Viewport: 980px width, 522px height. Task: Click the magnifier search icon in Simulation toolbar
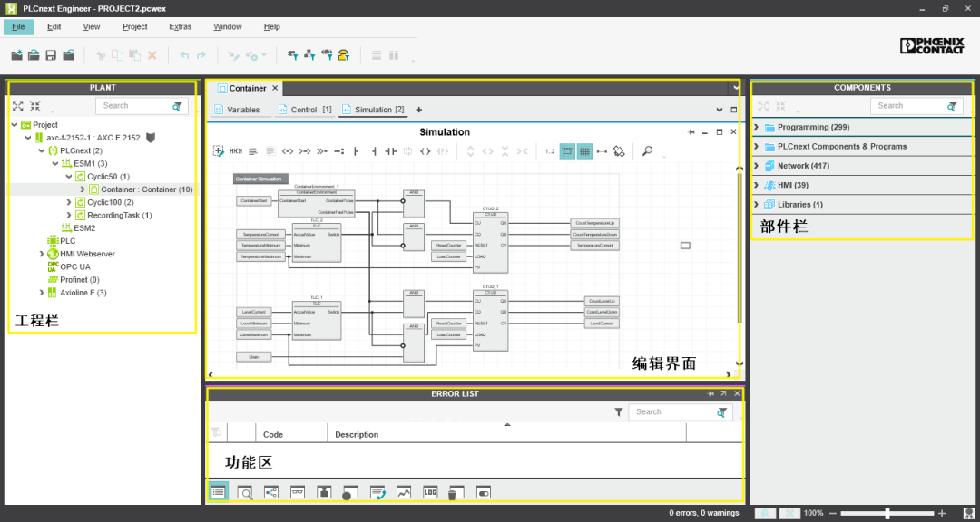tap(647, 151)
